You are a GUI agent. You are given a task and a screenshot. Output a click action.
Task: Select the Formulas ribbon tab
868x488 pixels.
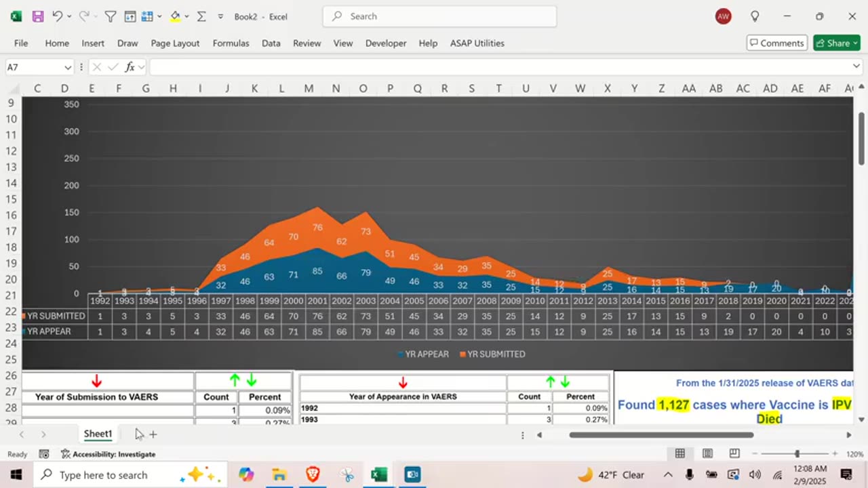pyautogui.click(x=231, y=43)
